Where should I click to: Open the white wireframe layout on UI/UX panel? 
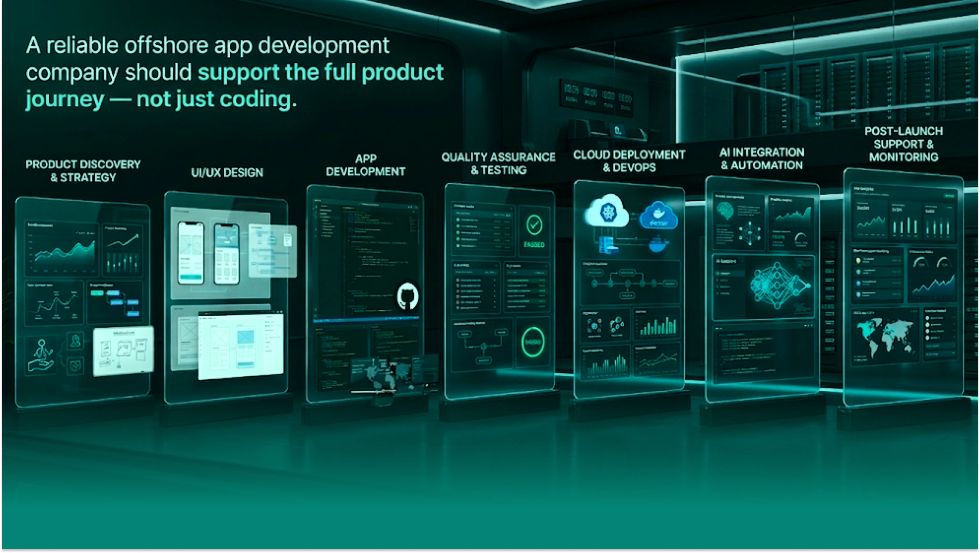241,345
